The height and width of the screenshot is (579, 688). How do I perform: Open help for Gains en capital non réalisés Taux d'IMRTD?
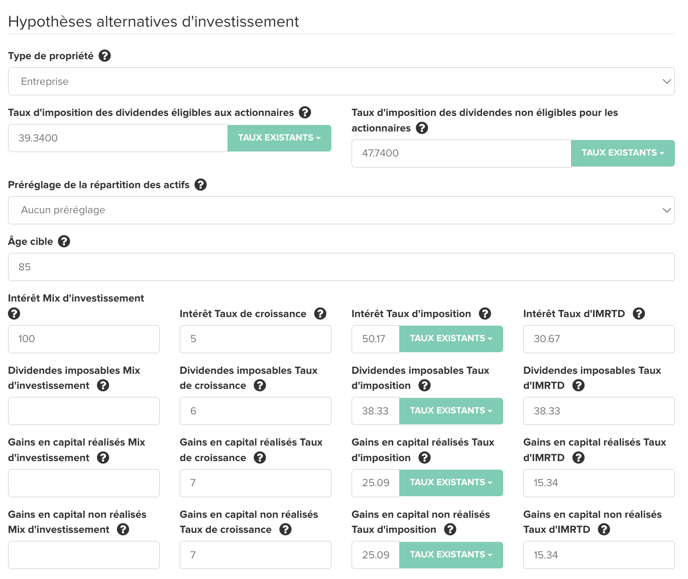click(x=604, y=529)
